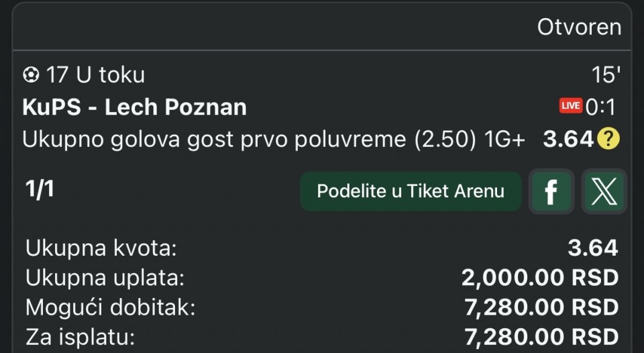Click the 15' match minute indicator
The height and width of the screenshot is (353, 644).
click(x=604, y=75)
